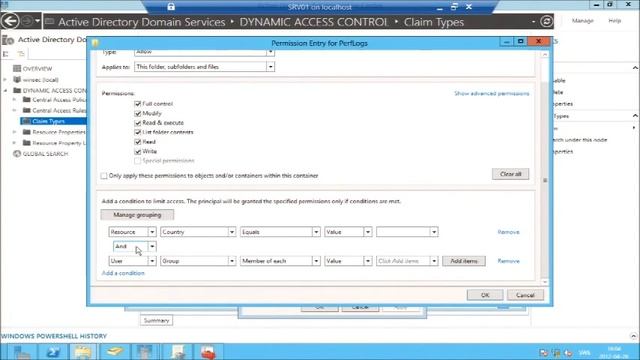Open the Help menu
The width and height of the screenshot is (640, 360).
[614, 20]
